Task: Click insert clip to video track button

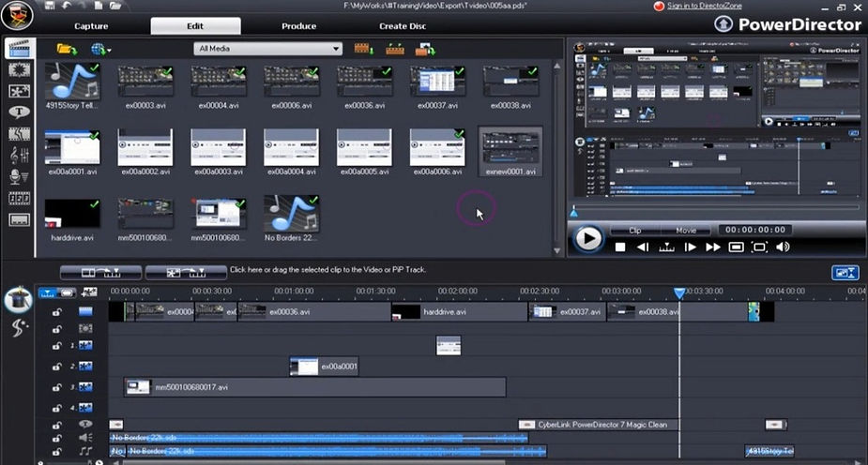Action: click(101, 272)
